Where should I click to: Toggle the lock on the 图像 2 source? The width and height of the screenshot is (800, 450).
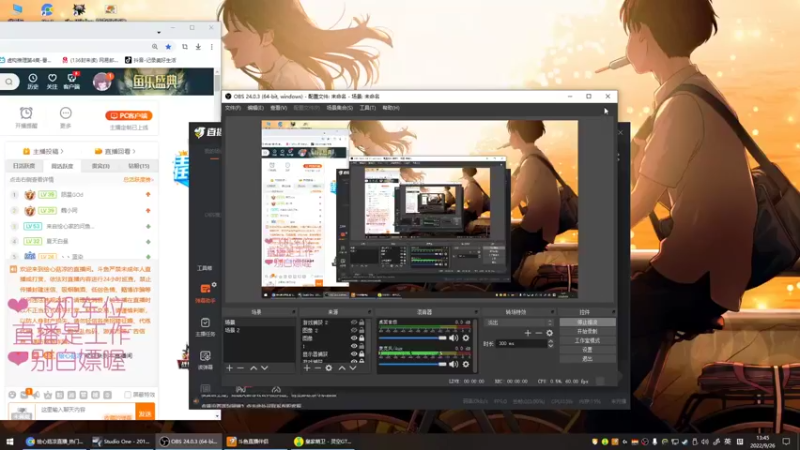[x=362, y=330]
